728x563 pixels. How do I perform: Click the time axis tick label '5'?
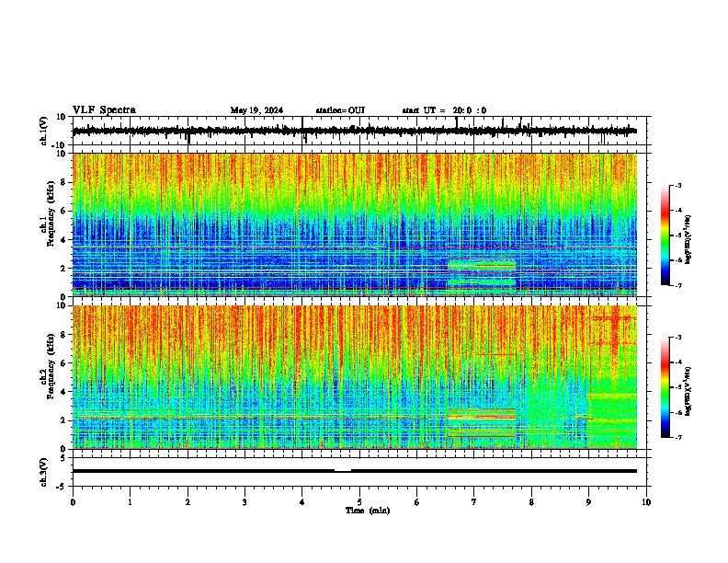pyautogui.click(x=359, y=501)
